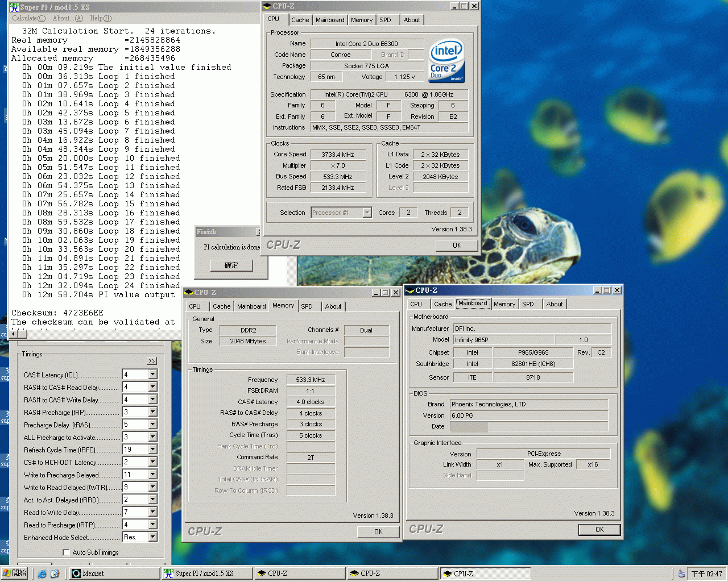
Task: Click the Manufacturer value DFI Inc.
Action: coord(532,329)
